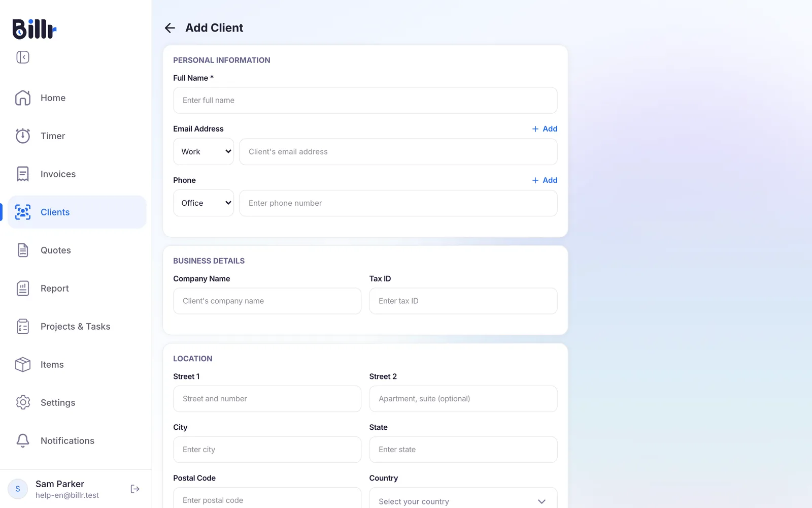
Task: Open the Select your country dropdown
Action: pyautogui.click(x=463, y=501)
